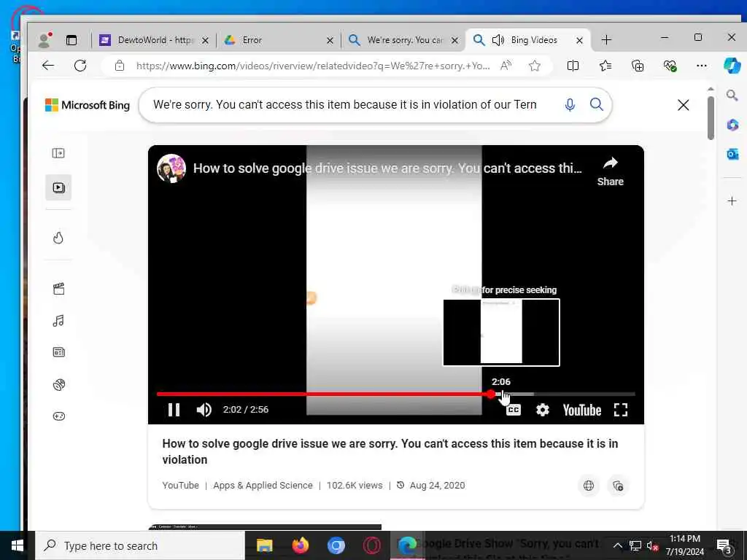Open a new browser tab
This screenshot has height=560, width=747.
pos(606,40)
